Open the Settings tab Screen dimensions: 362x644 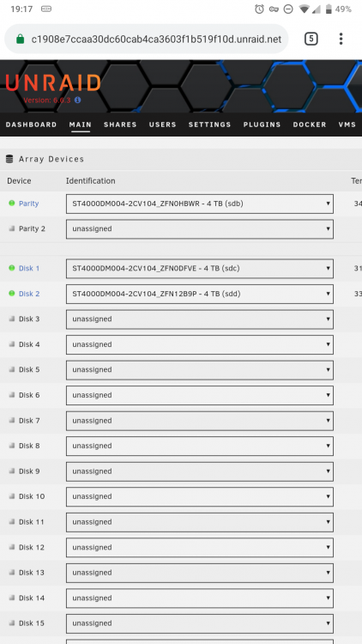pos(209,125)
